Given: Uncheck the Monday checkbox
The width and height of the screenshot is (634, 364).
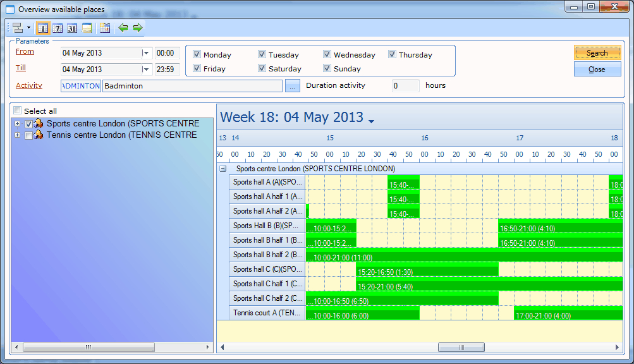Looking at the screenshot, I should tap(197, 54).
